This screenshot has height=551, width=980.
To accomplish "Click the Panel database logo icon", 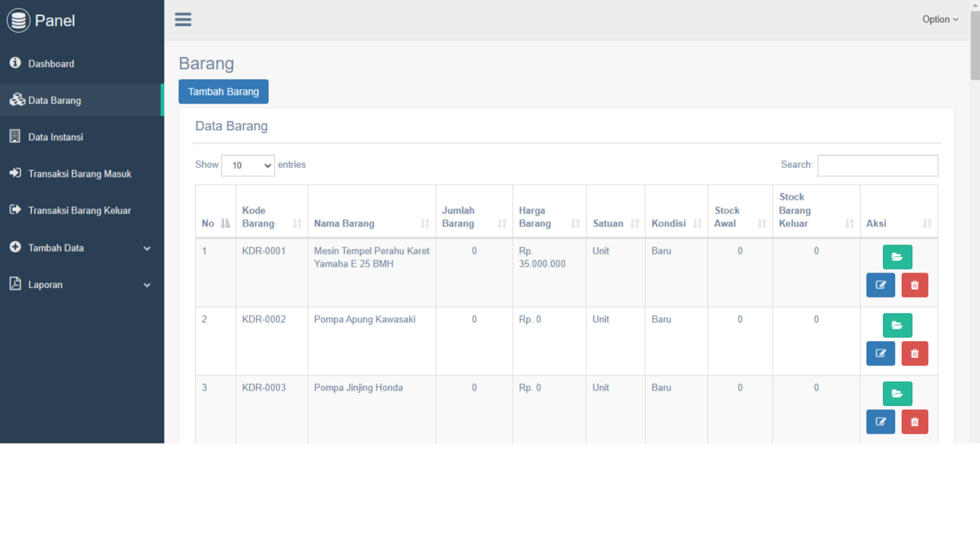I will 18,20.
